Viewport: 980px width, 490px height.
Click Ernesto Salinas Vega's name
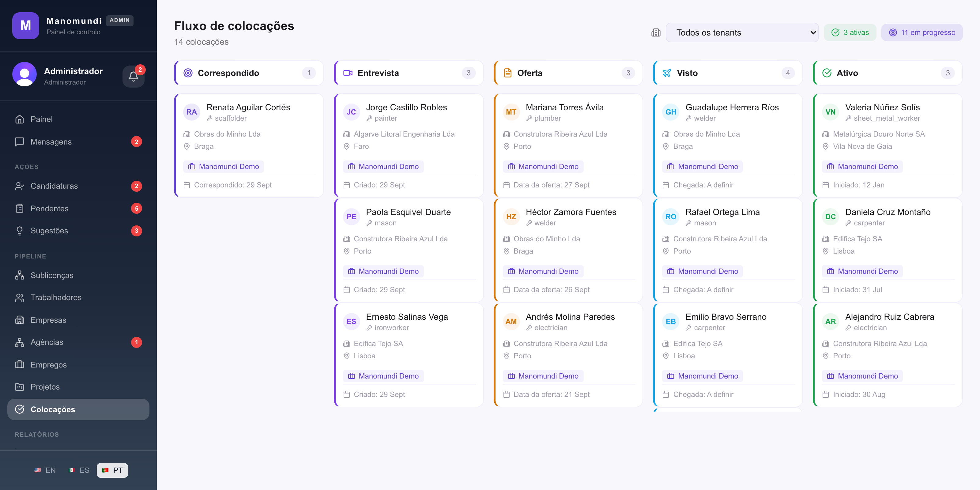(x=407, y=317)
